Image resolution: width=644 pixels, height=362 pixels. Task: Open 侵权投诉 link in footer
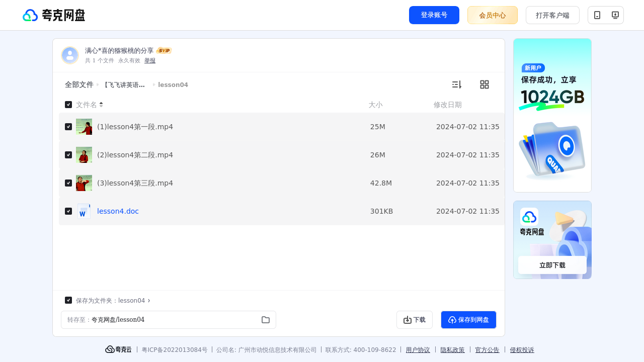[522, 350]
